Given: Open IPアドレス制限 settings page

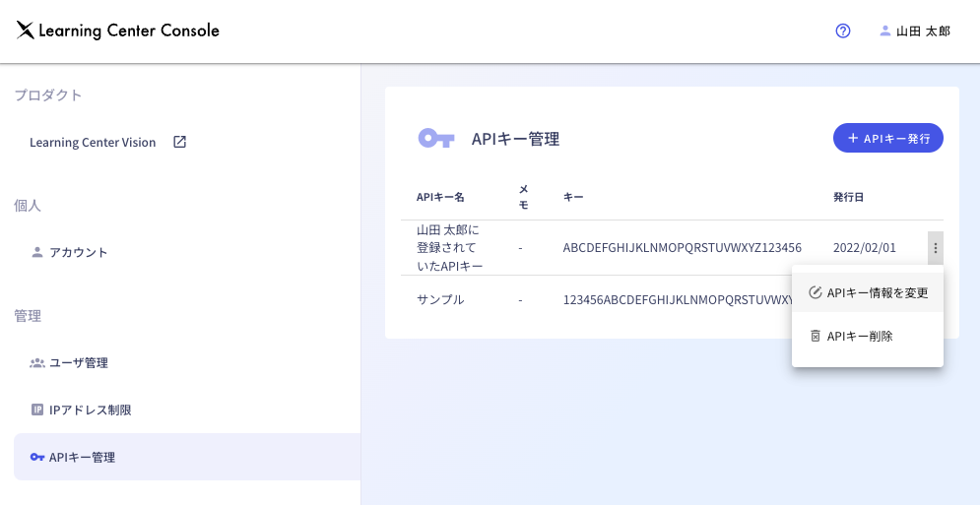Looking at the screenshot, I should click(x=91, y=410).
